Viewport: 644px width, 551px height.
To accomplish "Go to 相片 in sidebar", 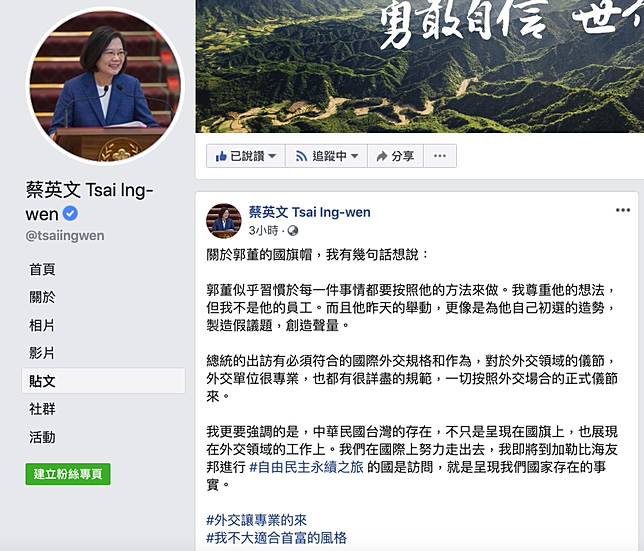I will pyautogui.click(x=42, y=325).
